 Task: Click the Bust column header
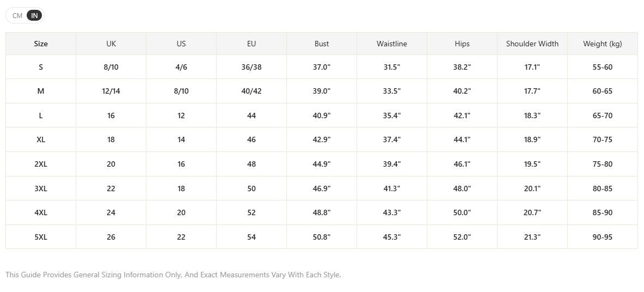[x=322, y=44]
